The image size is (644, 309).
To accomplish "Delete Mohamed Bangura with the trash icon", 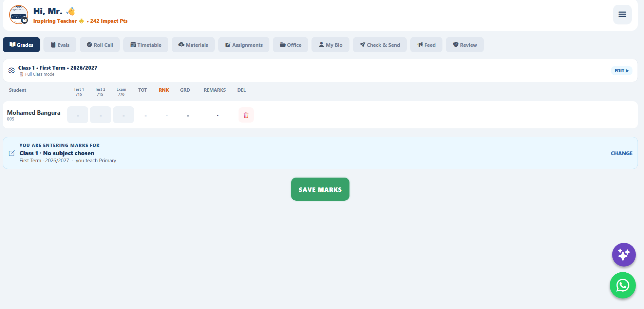I will tap(246, 115).
